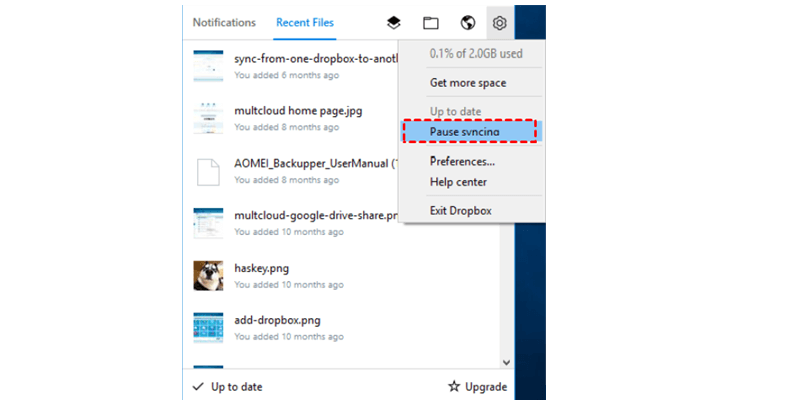Open the haskey.png dog thumbnail
This screenshot has width=800, height=400.
click(208, 276)
